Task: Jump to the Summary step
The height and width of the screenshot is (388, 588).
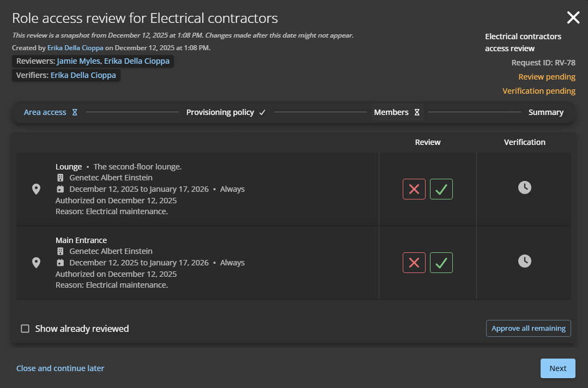Action: coord(545,112)
